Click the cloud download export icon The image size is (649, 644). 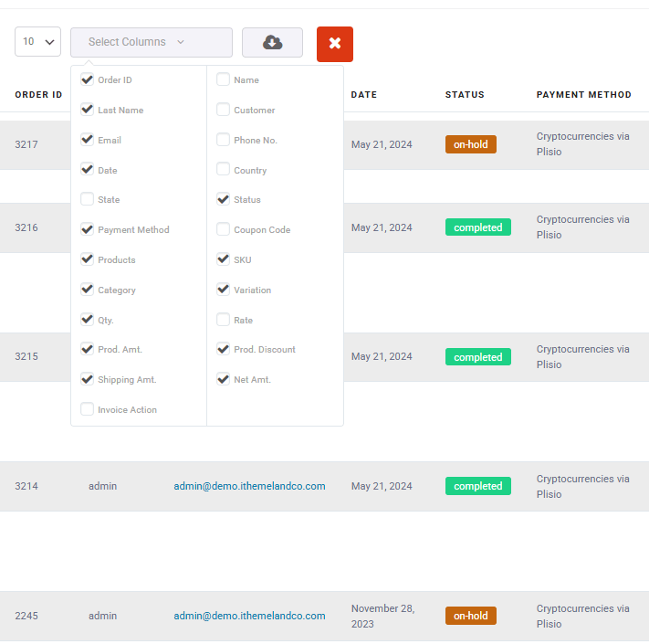click(272, 42)
